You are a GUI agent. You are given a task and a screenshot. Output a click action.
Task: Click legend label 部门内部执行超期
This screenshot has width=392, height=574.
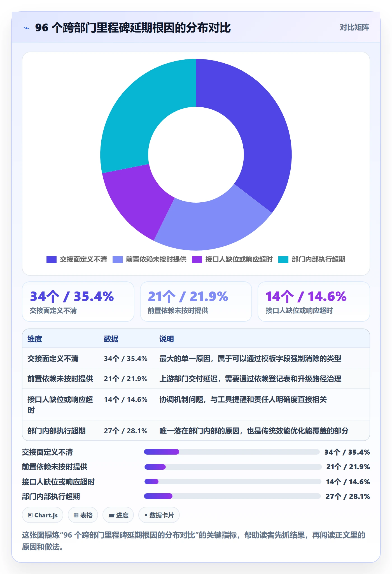(319, 260)
